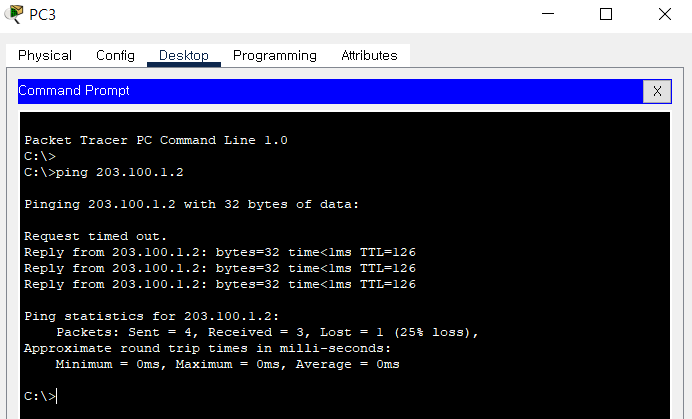The height and width of the screenshot is (419, 692).
Task: Close the PC3 window
Action: [x=664, y=14]
